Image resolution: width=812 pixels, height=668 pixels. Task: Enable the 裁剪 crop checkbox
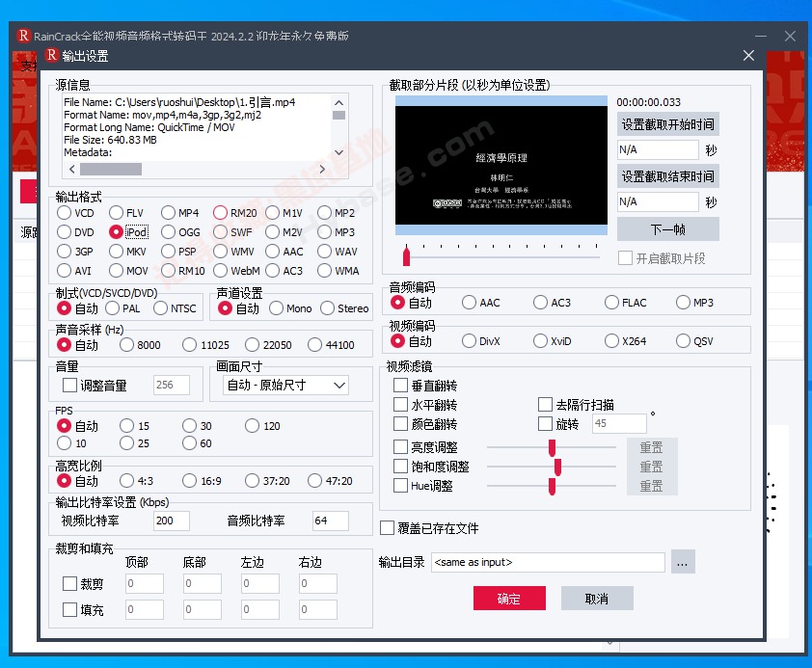(x=69, y=584)
